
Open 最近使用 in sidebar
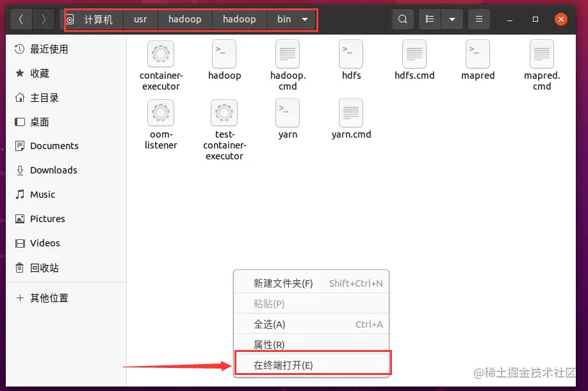[x=66, y=49]
